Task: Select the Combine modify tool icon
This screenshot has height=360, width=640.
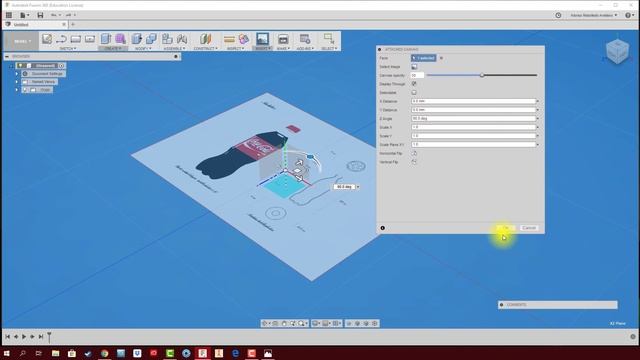Action: coord(151,39)
